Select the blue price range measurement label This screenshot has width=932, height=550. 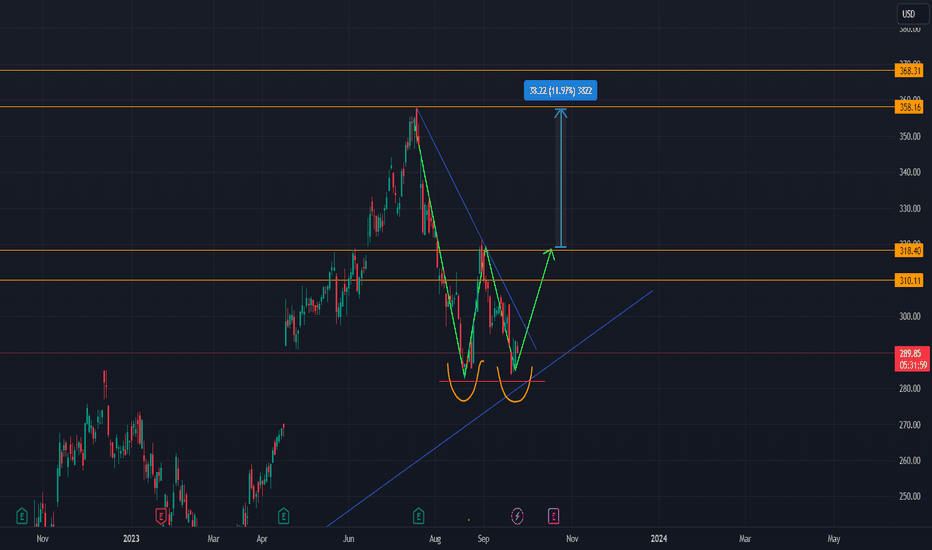561,90
